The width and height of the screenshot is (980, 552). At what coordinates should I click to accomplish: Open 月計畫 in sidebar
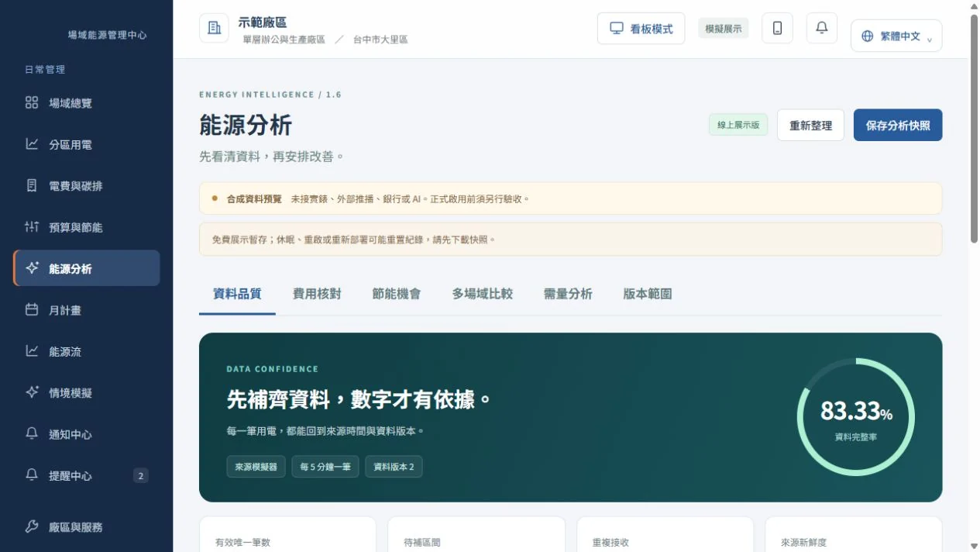[x=87, y=310]
